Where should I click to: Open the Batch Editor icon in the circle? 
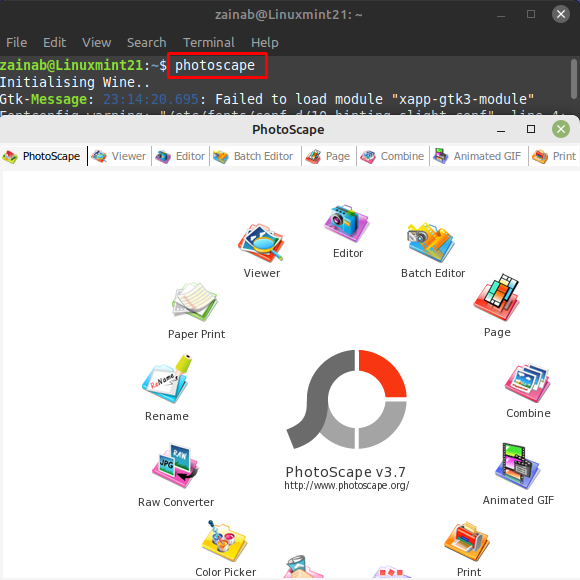[431, 242]
